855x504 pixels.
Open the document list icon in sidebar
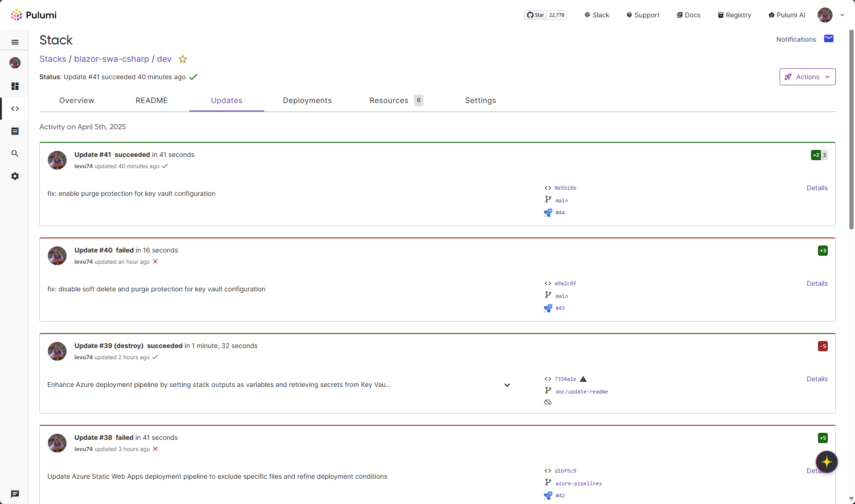click(x=15, y=131)
